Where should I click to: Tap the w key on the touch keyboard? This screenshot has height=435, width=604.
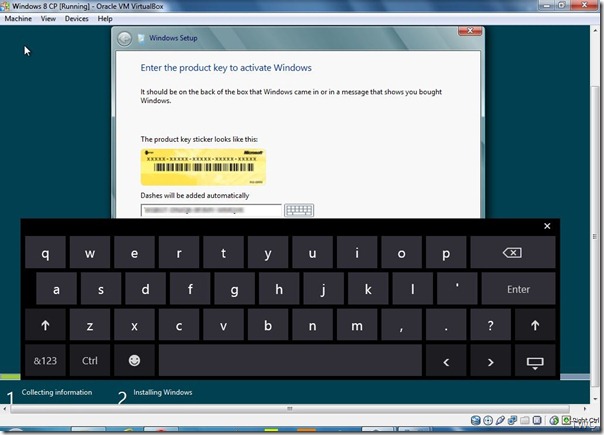[x=90, y=253]
